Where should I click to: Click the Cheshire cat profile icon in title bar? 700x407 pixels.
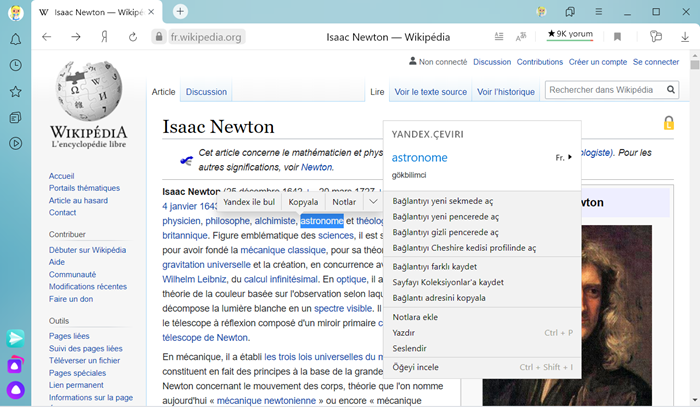pos(542,12)
